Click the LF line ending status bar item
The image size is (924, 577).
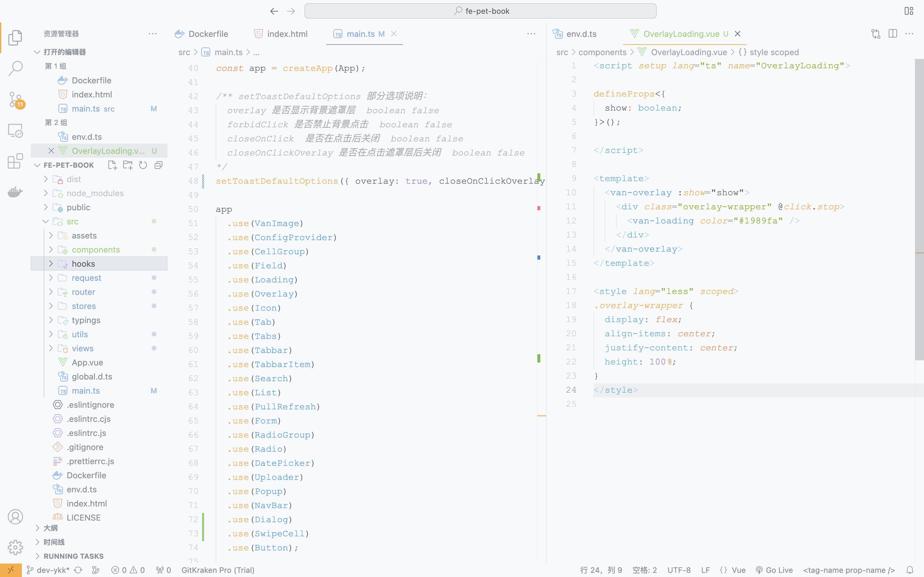tap(705, 570)
